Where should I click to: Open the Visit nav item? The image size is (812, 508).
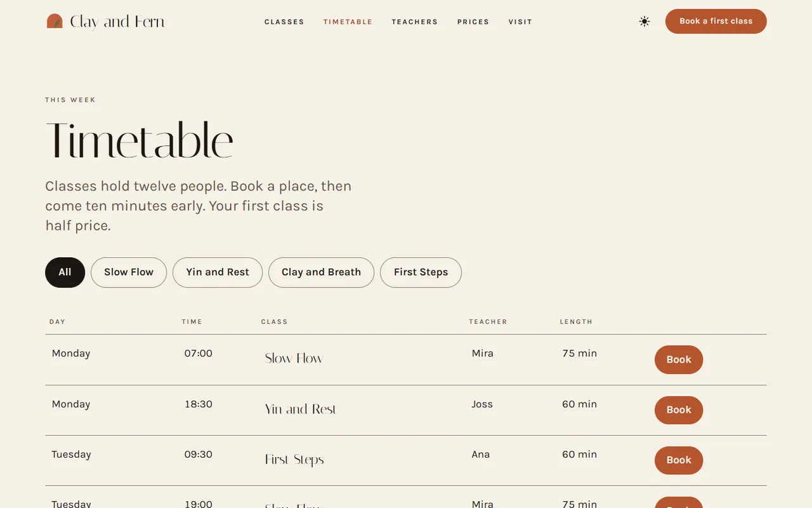520,22
